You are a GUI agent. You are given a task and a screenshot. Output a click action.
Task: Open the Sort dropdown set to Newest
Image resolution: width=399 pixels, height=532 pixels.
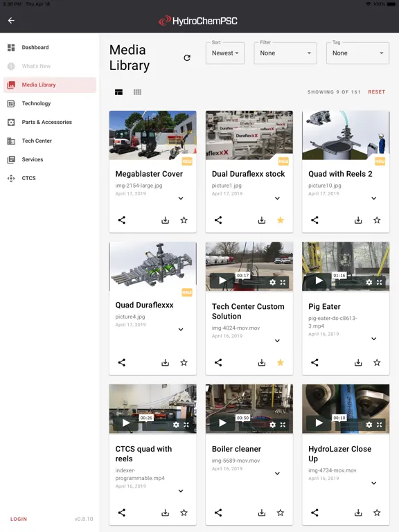(225, 53)
